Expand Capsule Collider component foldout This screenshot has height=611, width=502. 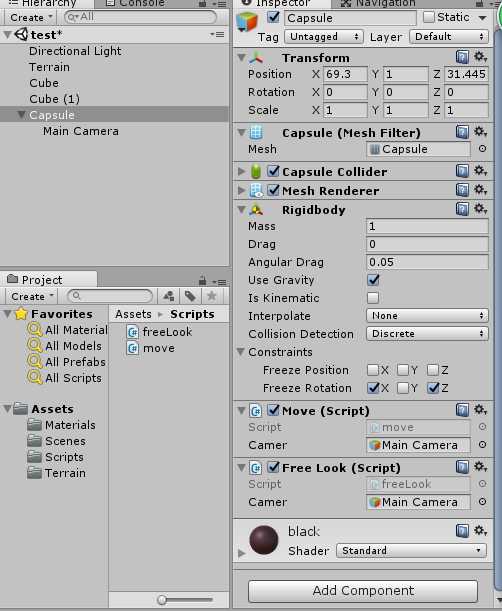point(242,171)
